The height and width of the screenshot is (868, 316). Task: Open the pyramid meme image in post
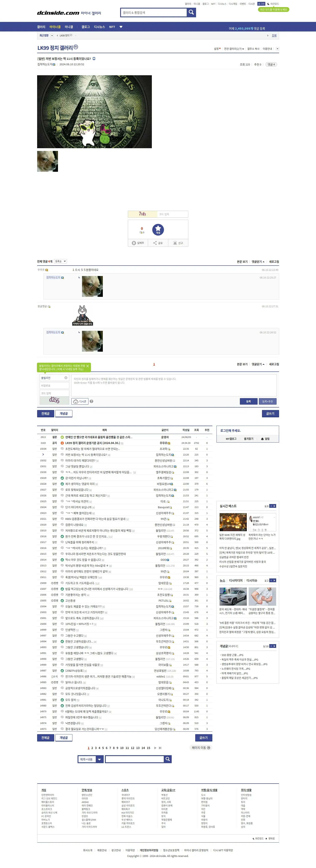tap(94, 112)
